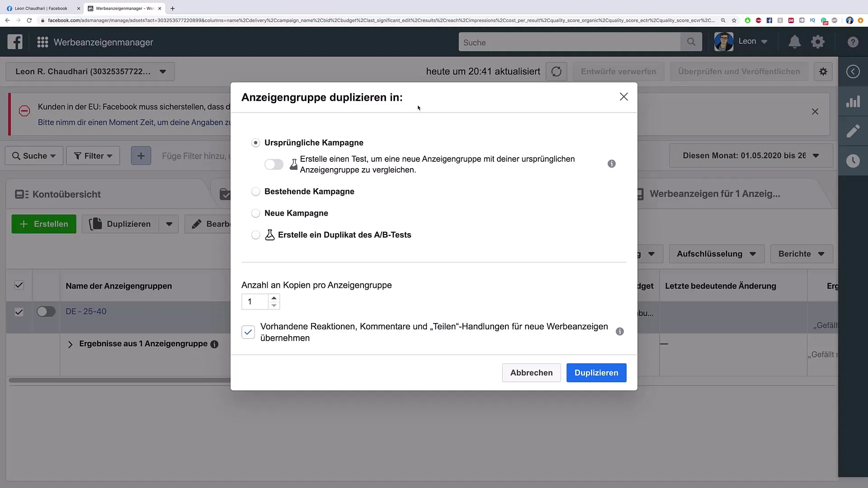
Task: Open a new browser tab
Action: pos(172,8)
